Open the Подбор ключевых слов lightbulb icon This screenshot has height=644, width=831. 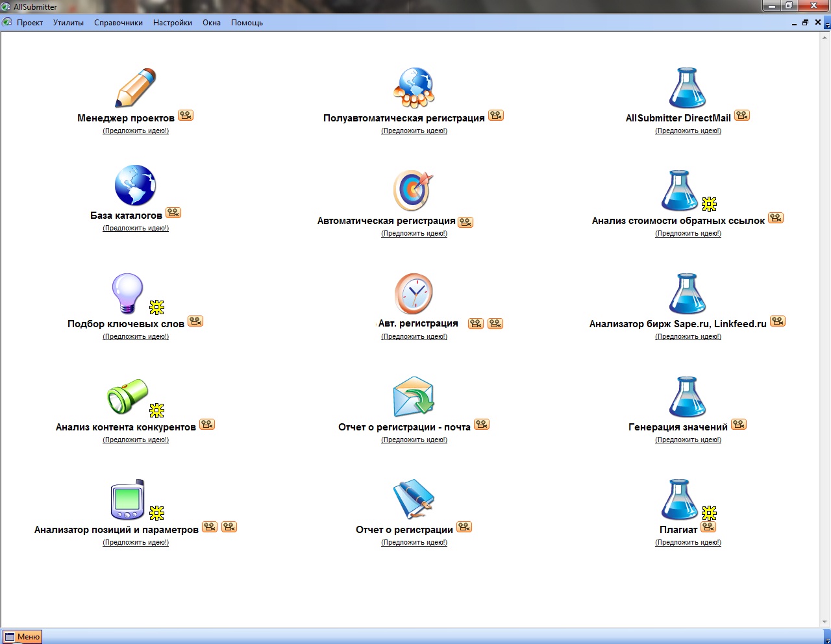pos(127,293)
